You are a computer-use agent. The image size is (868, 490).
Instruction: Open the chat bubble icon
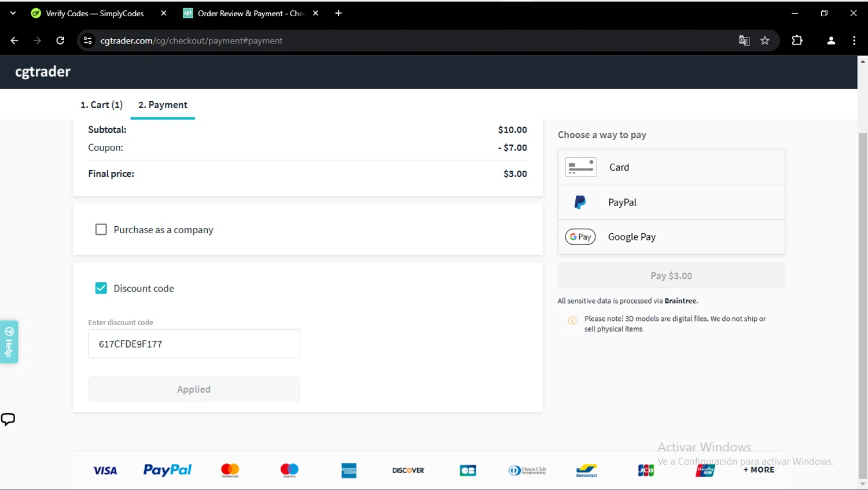tap(8, 419)
